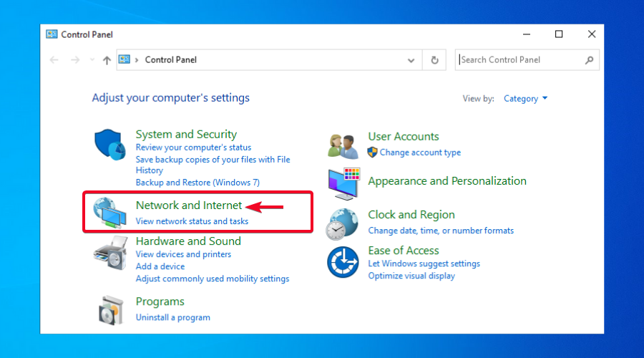
Task: Click Review your computer's status
Action: (x=193, y=147)
